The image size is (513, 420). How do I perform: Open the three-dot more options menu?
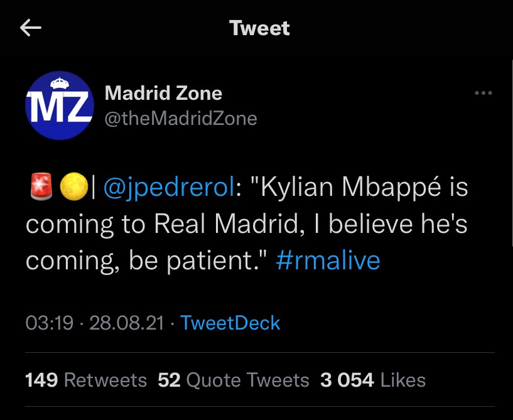[483, 94]
